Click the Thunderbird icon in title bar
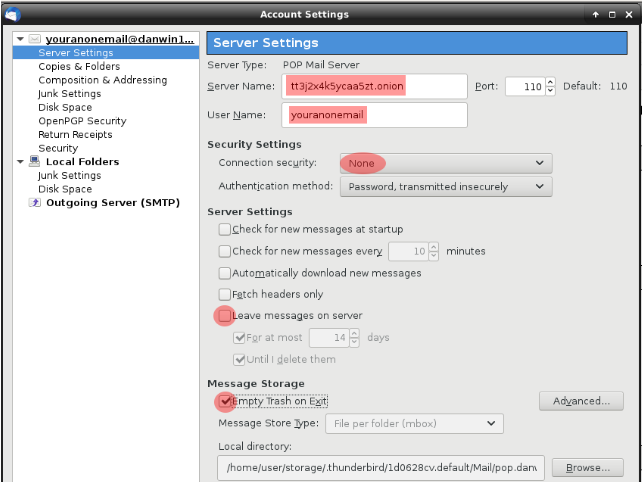The height and width of the screenshot is (482, 642). click(12, 14)
